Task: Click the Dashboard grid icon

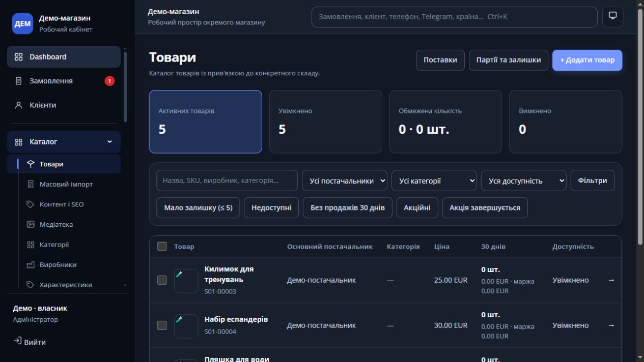Action: point(19,57)
